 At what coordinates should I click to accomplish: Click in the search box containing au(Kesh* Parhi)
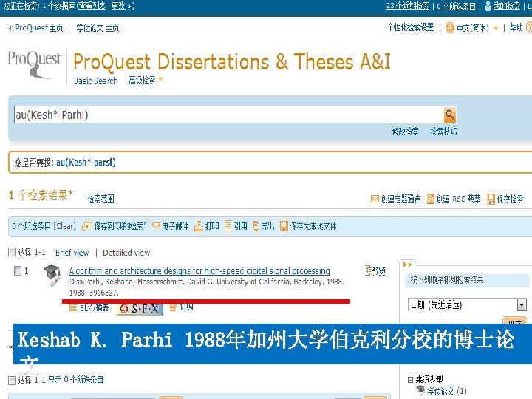(229, 115)
